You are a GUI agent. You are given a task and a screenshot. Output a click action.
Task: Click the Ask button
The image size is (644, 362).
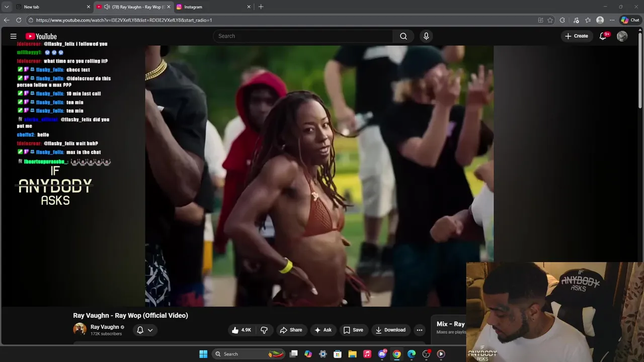pos(323,330)
